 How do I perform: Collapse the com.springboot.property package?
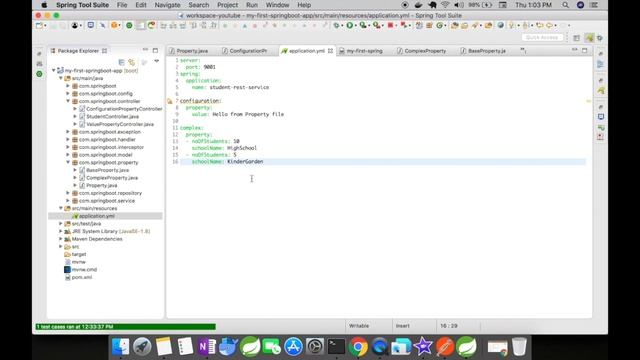pos(68,162)
